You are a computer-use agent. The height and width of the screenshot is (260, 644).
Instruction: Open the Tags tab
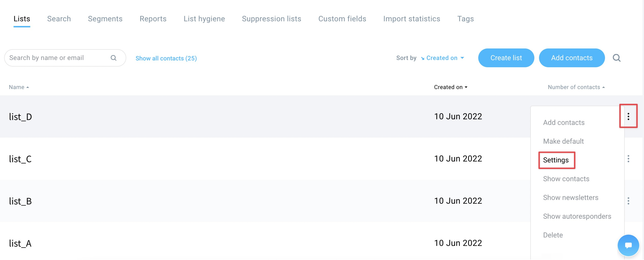click(x=465, y=19)
